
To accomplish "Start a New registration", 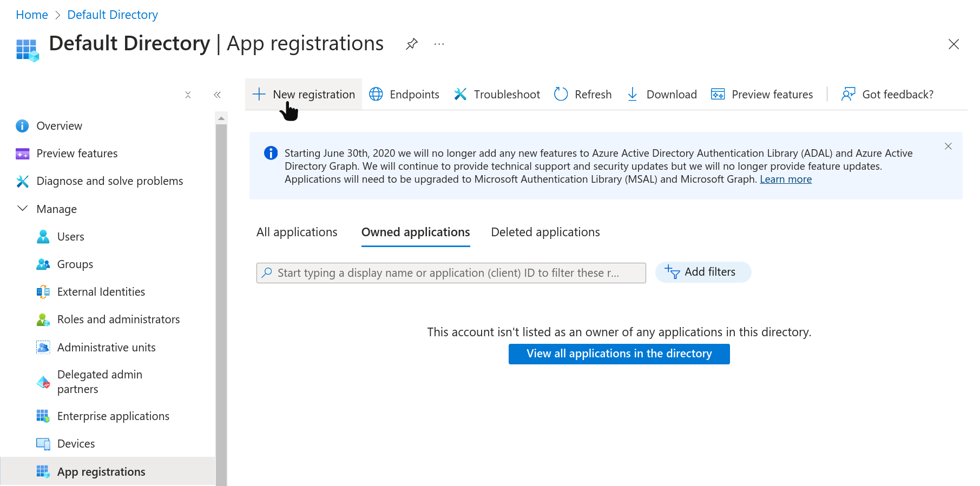I will 304,94.
